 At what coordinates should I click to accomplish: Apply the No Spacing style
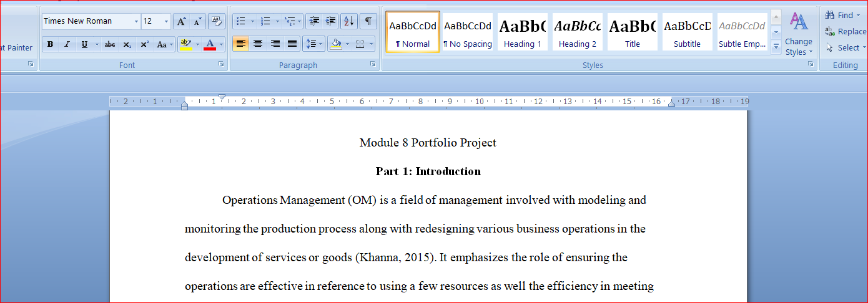[x=468, y=32]
